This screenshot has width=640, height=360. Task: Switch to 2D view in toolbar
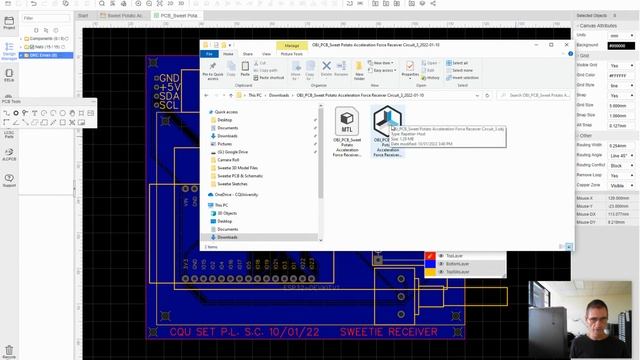[x=170, y=4]
